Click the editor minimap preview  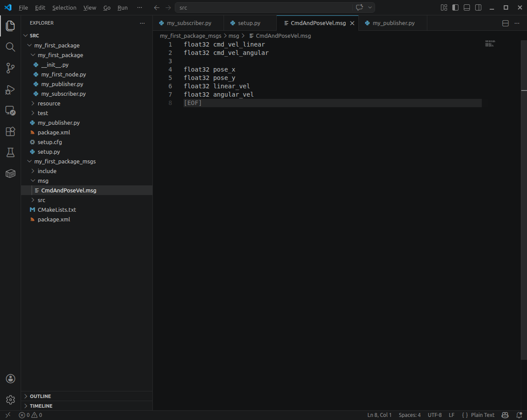point(490,43)
